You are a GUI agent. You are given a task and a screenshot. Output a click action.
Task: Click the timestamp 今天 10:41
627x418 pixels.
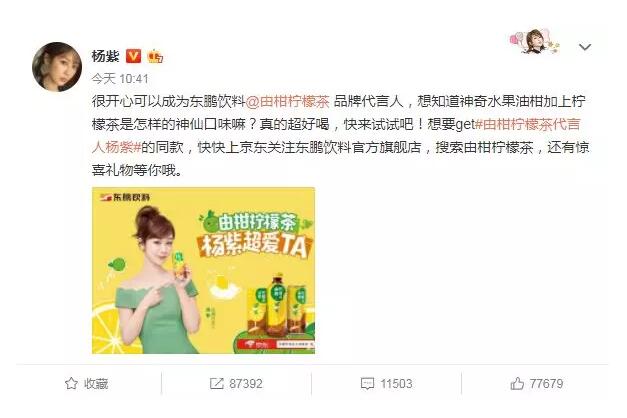[120, 79]
